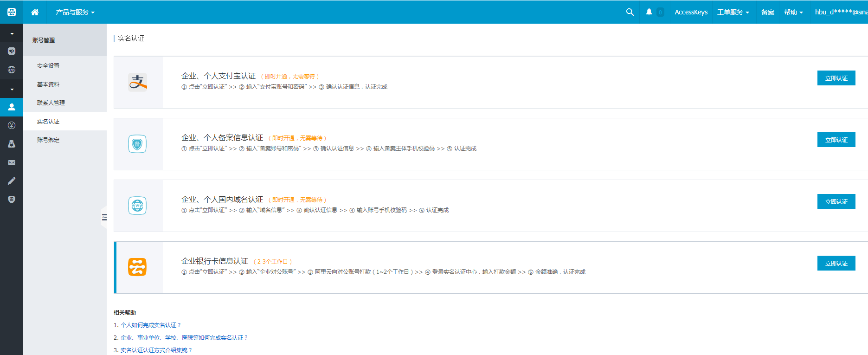Click the envelope messages sidebar icon
Viewport: 868px width, 355px height.
coord(12,162)
